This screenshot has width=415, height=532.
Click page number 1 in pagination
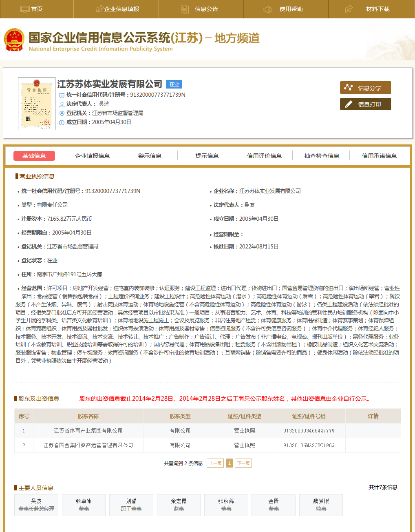(229, 463)
